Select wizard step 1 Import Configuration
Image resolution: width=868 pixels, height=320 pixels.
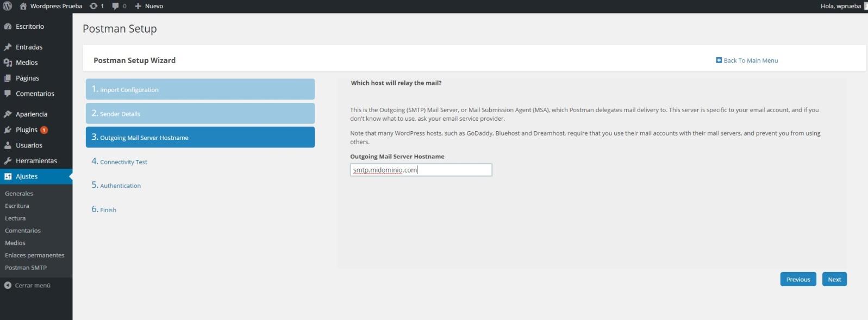click(200, 89)
